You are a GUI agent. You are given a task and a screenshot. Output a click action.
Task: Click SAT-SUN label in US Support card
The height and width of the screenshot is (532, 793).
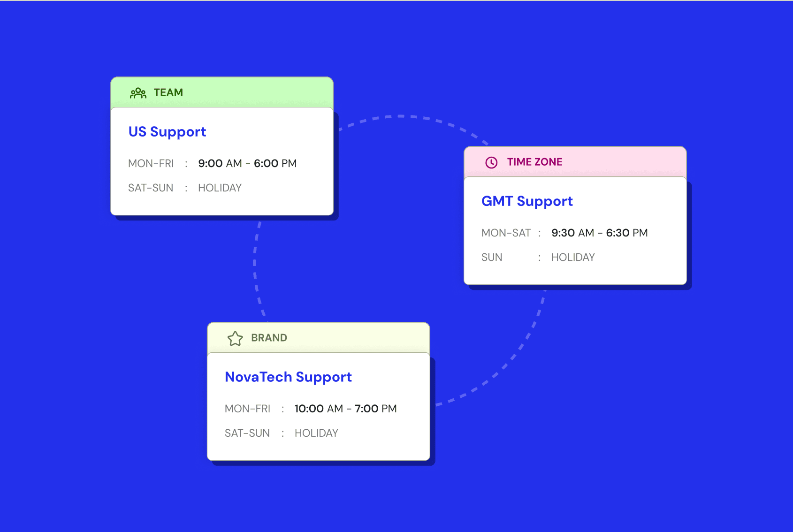pyautogui.click(x=151, y=188)
